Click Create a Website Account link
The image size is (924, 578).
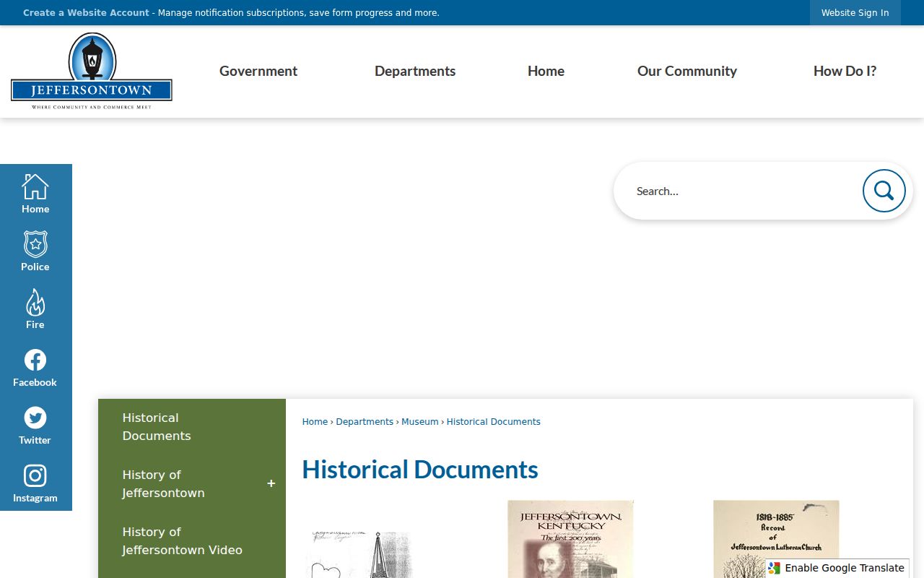point(86,13)
